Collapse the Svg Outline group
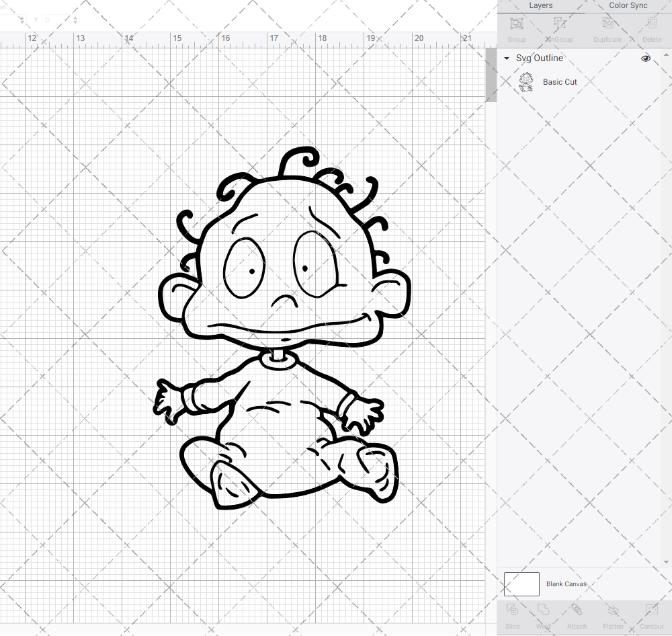Image resolution: width=672 pixels, height=636 pixels. (507, 58)
